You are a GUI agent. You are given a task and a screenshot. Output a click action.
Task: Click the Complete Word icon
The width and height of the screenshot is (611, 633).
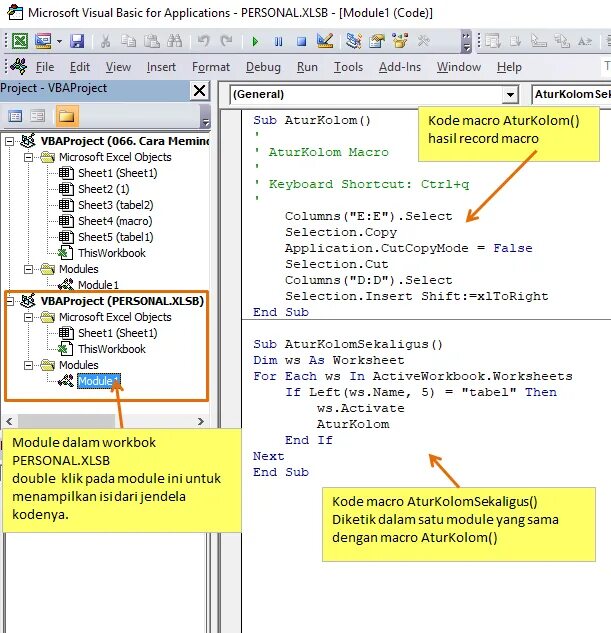click(584, 41)
